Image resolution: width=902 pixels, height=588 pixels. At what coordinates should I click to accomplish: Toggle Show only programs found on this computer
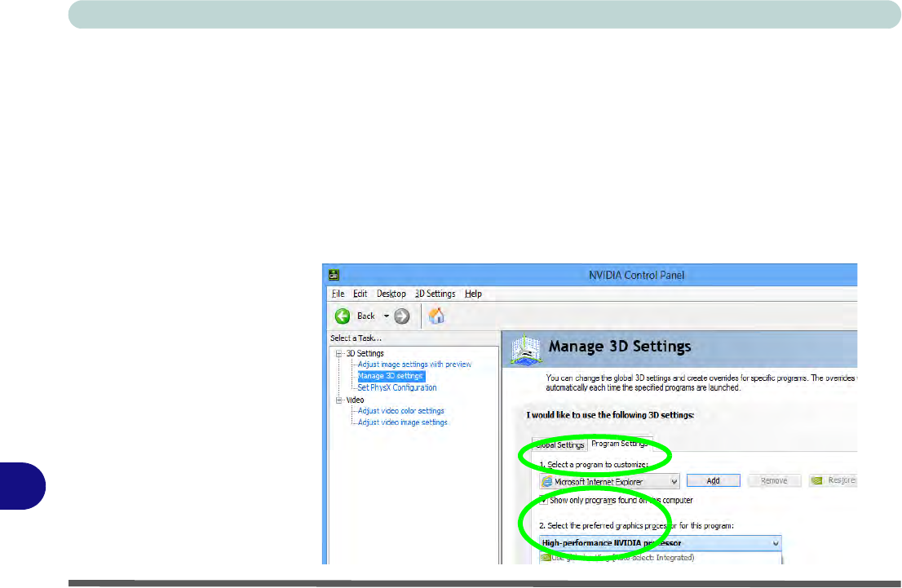coord(543,500)
